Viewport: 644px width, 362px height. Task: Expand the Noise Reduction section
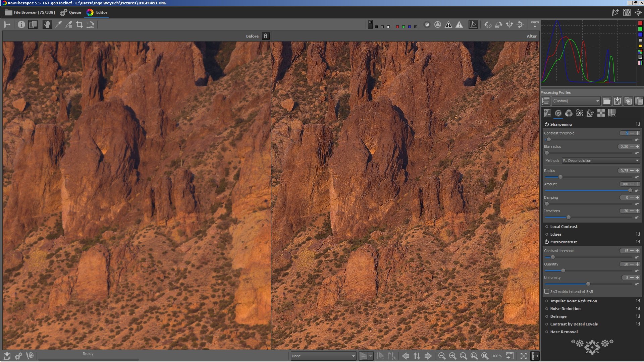(x=565, y=309)
